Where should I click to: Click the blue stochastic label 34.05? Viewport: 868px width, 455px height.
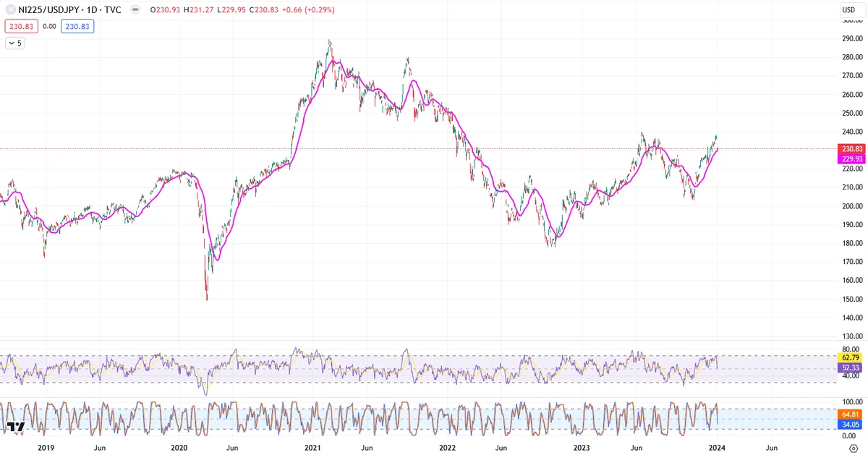pos(849,425)
